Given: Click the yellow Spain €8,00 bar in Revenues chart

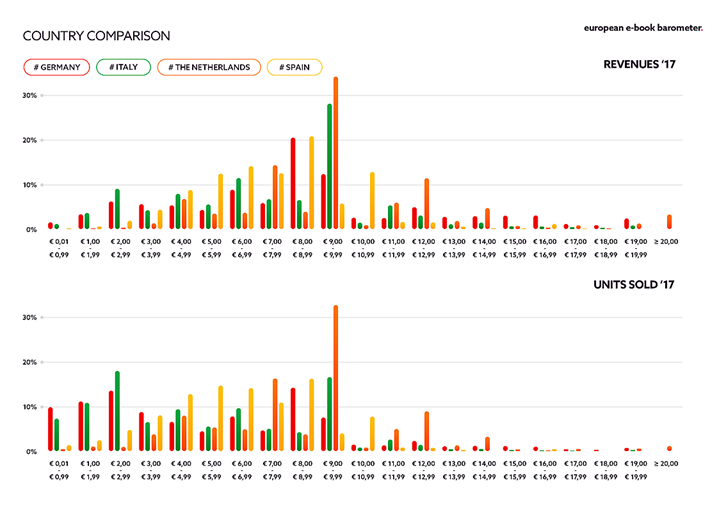Looking at the screenshot, I should pyautogui.click(x=312, y=183).
